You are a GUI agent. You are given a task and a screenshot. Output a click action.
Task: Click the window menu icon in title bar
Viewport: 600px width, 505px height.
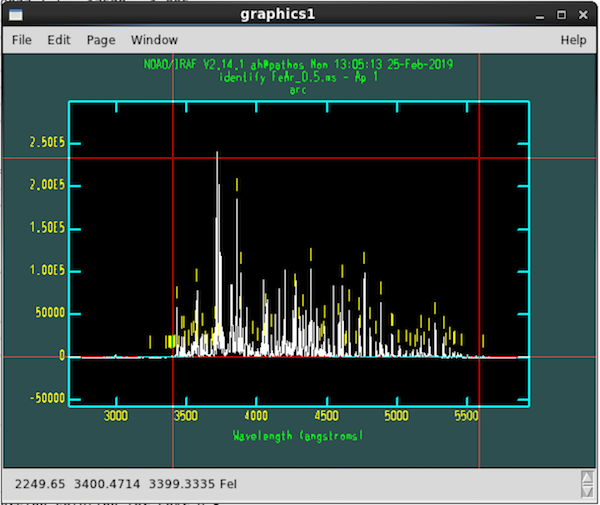pos(16,15)
